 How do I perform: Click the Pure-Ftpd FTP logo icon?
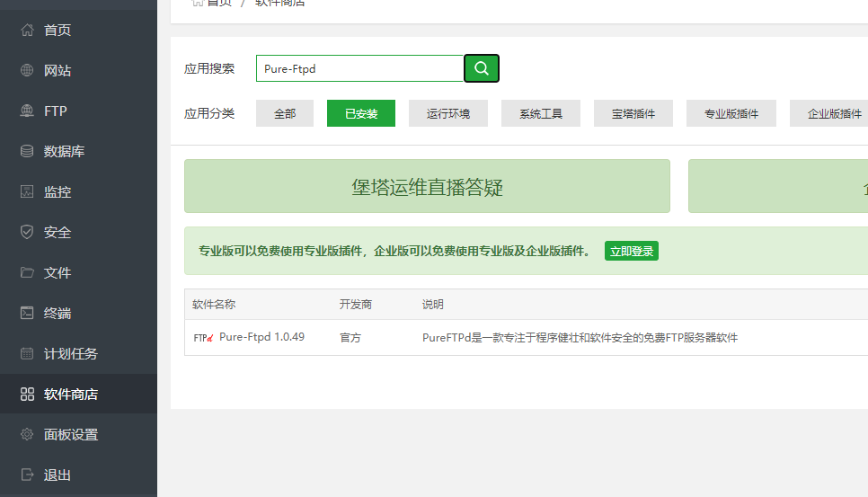pos(203,338)
